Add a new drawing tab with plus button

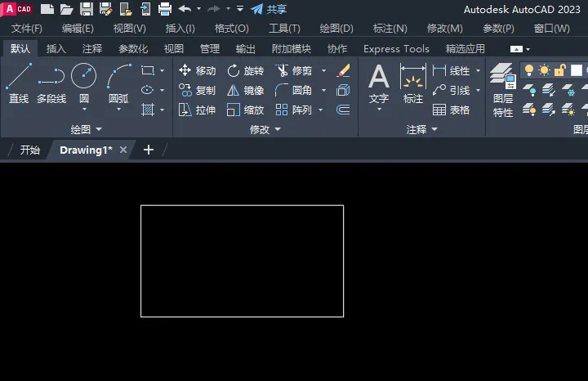pos(148,150)
